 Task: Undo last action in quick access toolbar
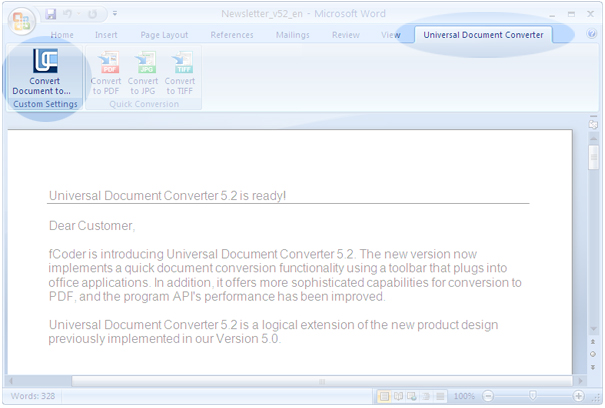point(68,14)
